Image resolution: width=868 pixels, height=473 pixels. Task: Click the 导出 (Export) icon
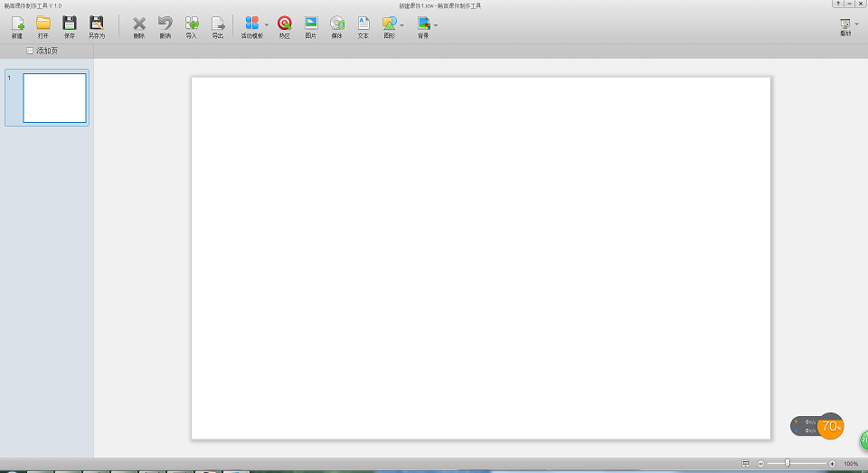217,24
